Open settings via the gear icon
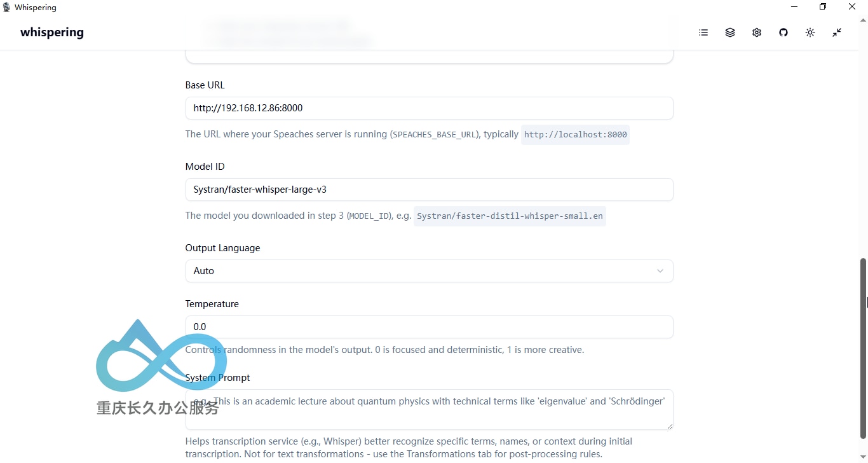 [757, 32]
